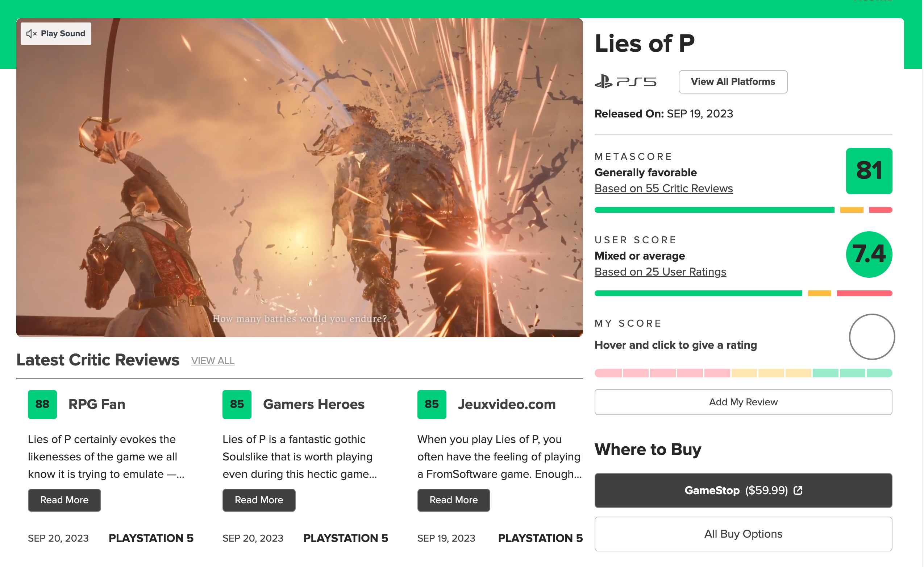
Task: Click the PS5 platform logo
Action: coord(625,82)
